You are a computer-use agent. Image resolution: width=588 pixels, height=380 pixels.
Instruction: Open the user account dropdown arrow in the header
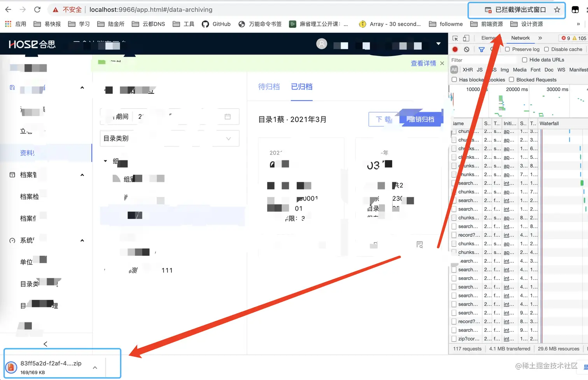[x=438, y=44]
